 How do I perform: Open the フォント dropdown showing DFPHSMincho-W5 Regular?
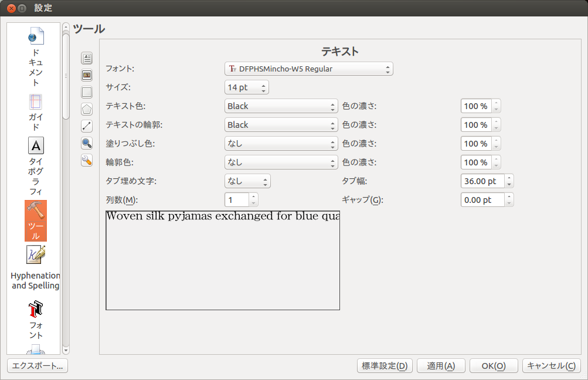tap(308, 69)
